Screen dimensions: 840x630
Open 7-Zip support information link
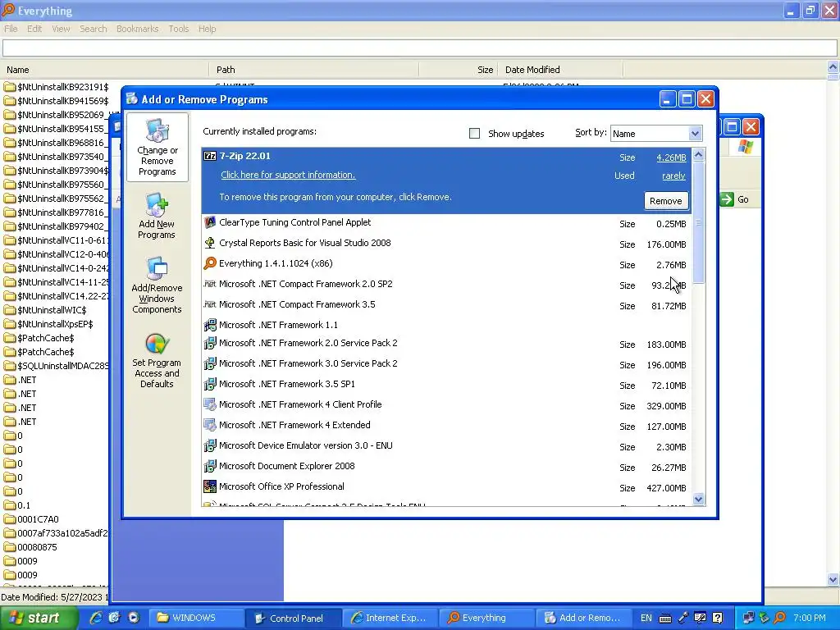(x=288, y=176)
